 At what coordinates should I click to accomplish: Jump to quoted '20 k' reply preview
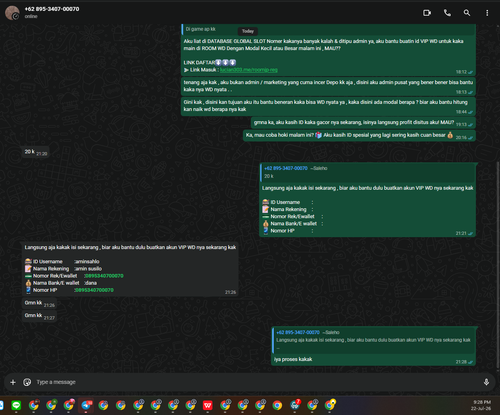[368, 172]
